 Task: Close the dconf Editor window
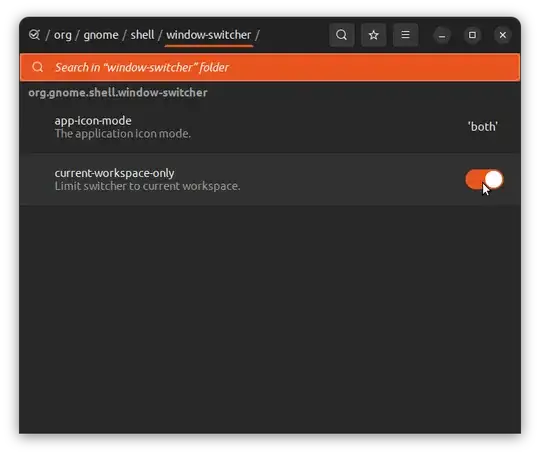(x=502, y=35)
